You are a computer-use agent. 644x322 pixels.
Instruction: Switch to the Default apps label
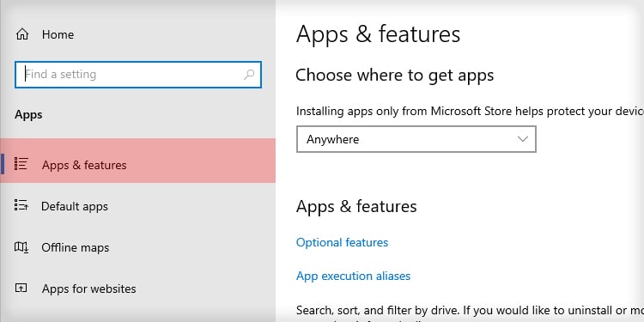pyautogui.click(x=75, y=206)
